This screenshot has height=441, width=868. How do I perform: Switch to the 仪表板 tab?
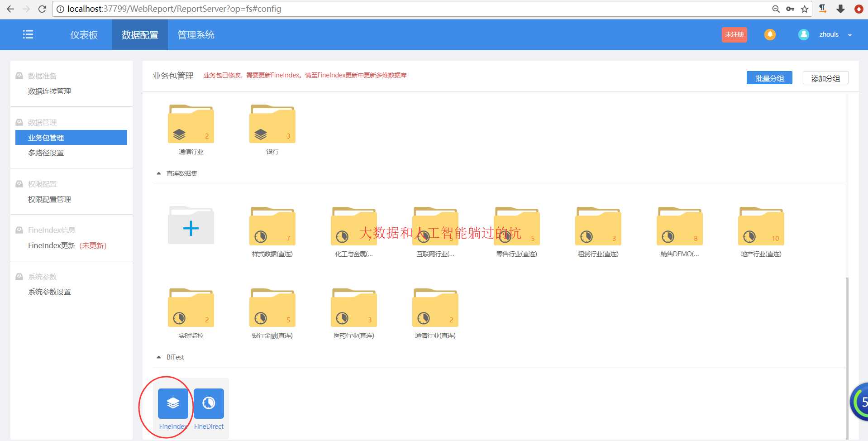point(84,35)
